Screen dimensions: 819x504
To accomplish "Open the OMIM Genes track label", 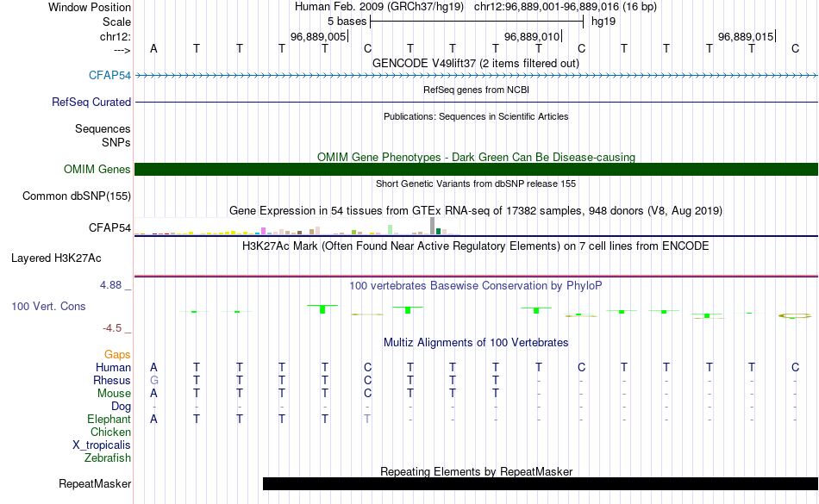I will [x=97, y=169].
